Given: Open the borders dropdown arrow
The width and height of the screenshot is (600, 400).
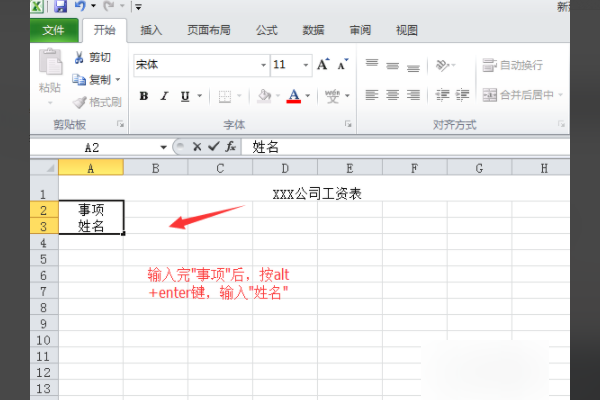Looking at the screenshot, I should tap(240, 96).
